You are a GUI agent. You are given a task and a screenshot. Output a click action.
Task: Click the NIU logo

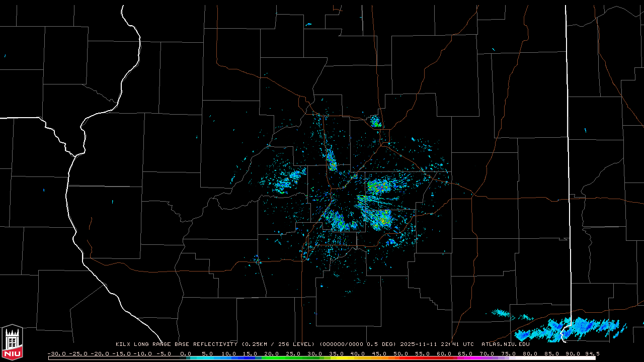pyautogui.click(x=12, y=343)
